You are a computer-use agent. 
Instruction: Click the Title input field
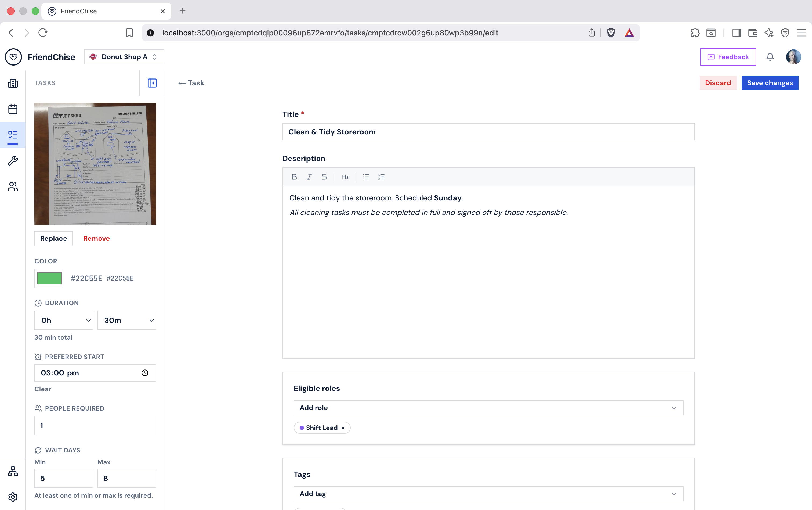[x=488, y=132]
